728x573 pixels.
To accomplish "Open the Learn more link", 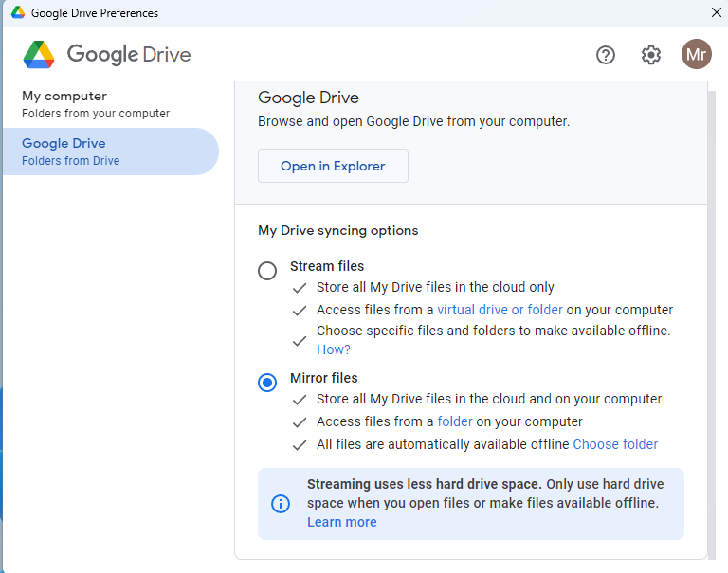I will (341, 522).
